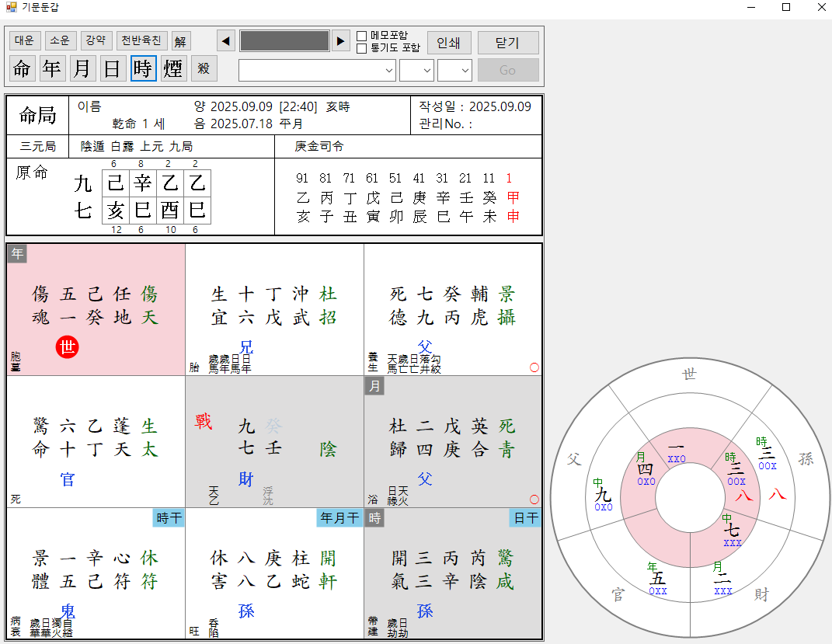Screen dimensions: 832x644
Task: Click the blue 兄 in top-middle palace
Action: pyautogui.click(x=246, y=347)
